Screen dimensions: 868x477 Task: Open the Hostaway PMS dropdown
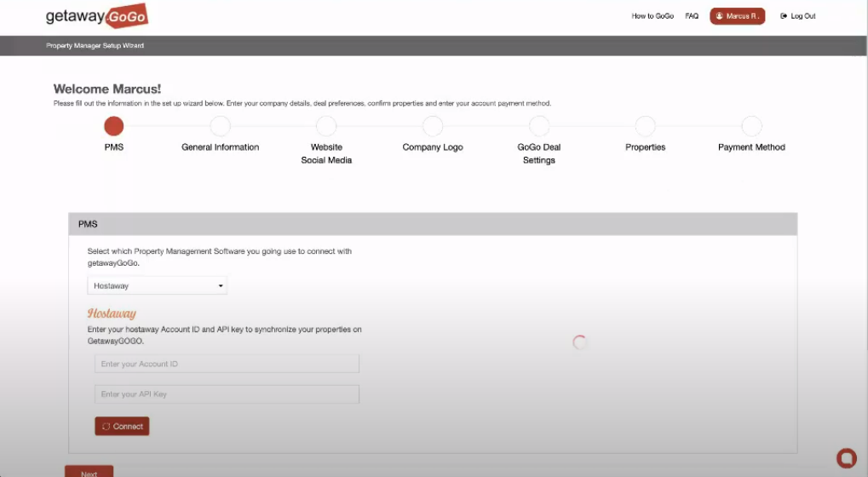click(158, 285)
